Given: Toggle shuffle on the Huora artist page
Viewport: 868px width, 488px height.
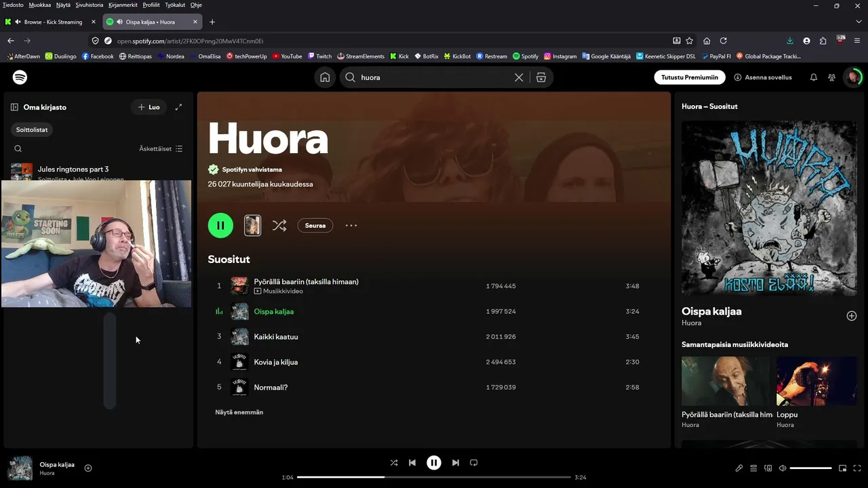Looking at the screenshot, I should [x=279, y=226].
